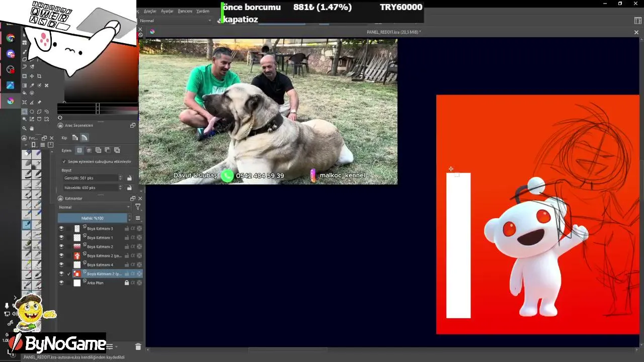Select the Gradient tool in toolbox
This screenshot has width=644, height=362.
coord(24,85)
